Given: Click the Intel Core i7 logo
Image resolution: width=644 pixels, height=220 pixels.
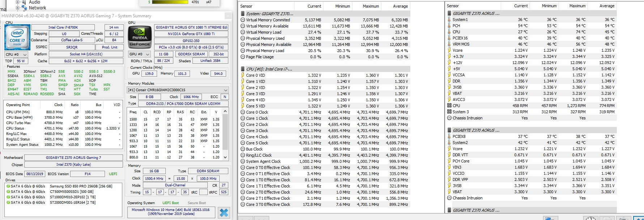Looking at the screenshot, I should [x=17, y=38].
